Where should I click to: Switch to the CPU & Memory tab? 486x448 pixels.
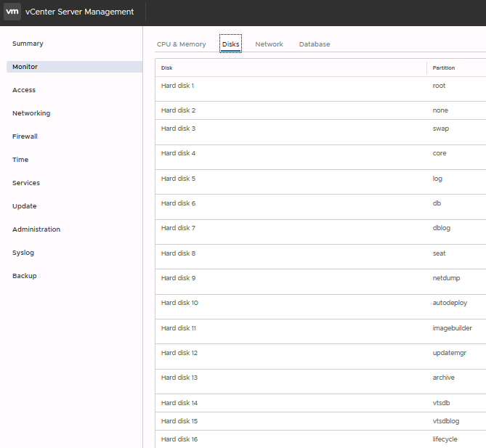[x=182, y=44]
